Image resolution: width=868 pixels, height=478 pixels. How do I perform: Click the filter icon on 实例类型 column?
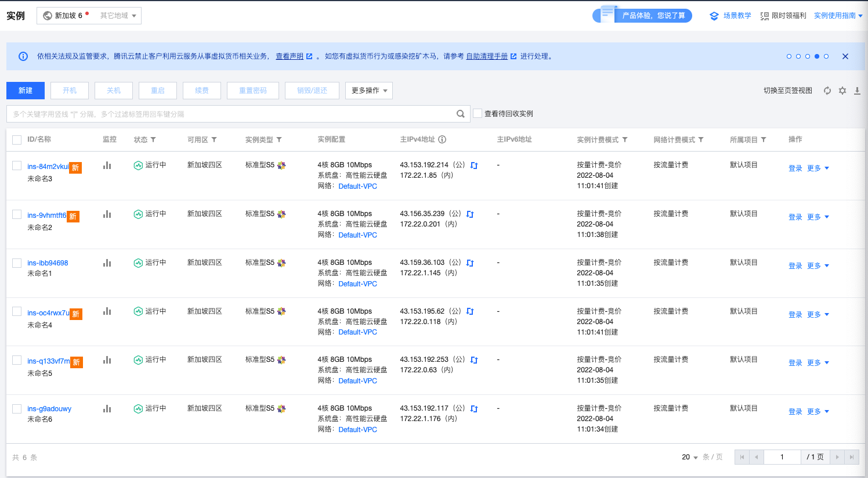[x=279, y=139]
